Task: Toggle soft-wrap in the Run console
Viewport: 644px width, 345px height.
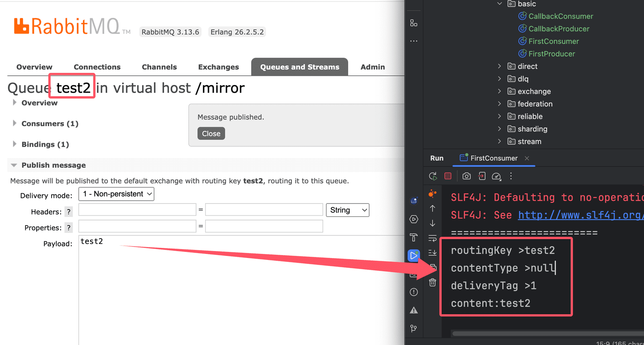Action: coord(433,238)
